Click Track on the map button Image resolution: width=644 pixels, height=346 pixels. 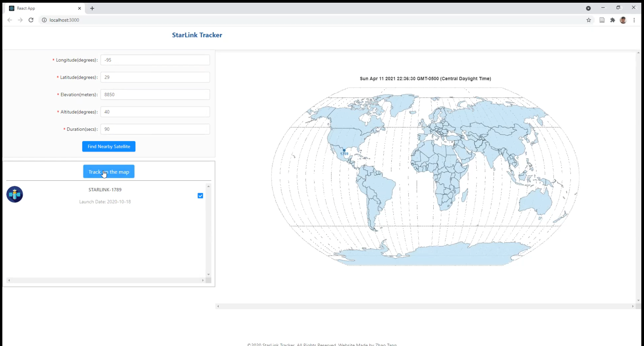(x=109, y=172)
